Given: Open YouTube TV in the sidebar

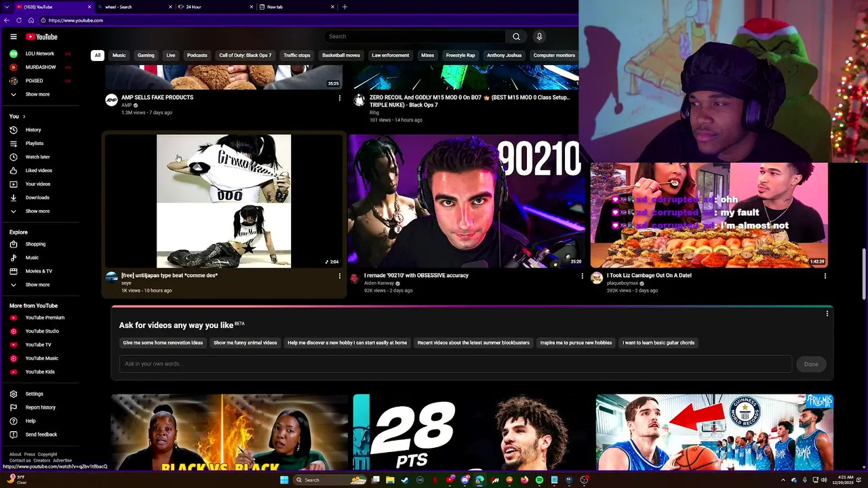Looking at the screenshot, I should pos(38,344).
